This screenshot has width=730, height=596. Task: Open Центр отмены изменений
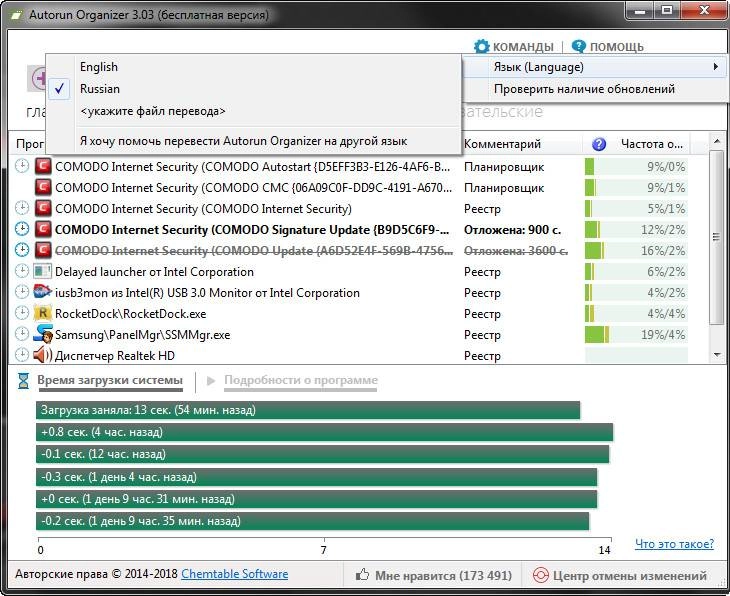(621, 576)
